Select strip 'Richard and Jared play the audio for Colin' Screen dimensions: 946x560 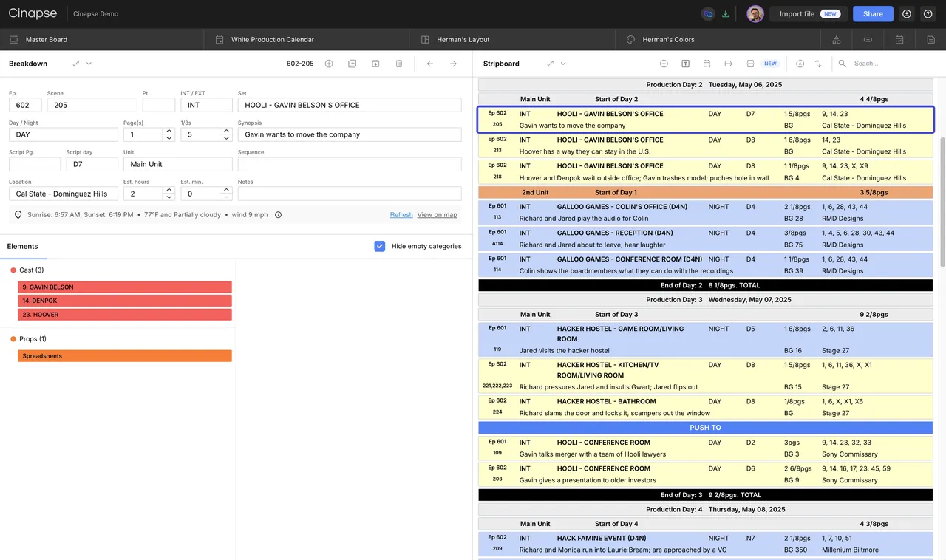(x=705, y=213)
